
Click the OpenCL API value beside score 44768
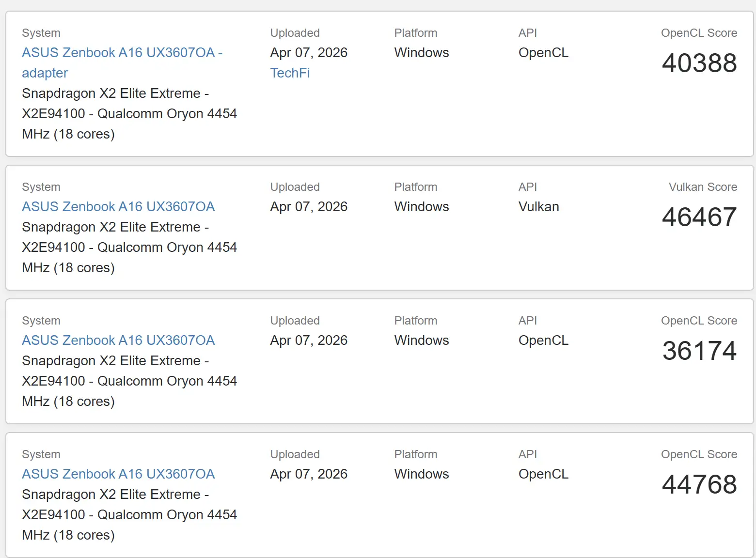pos(543,474)
